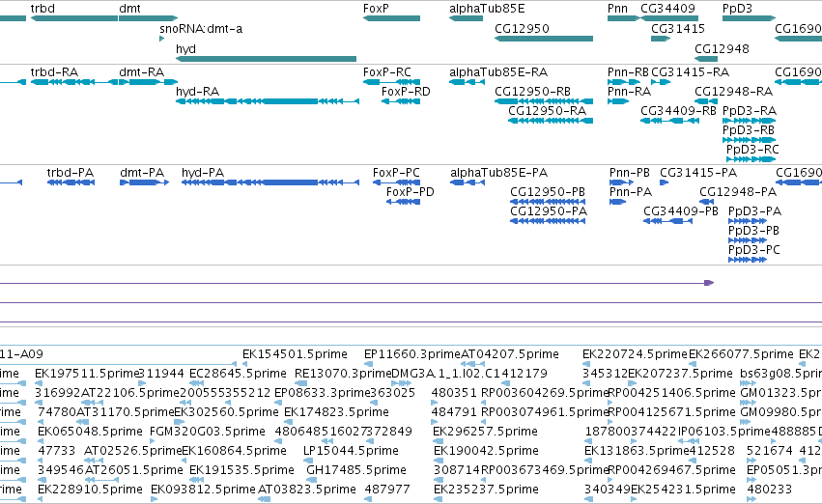Click the Pnn-RA transcript label
This screenshot has width=822, height=504.
pos(629,92)
